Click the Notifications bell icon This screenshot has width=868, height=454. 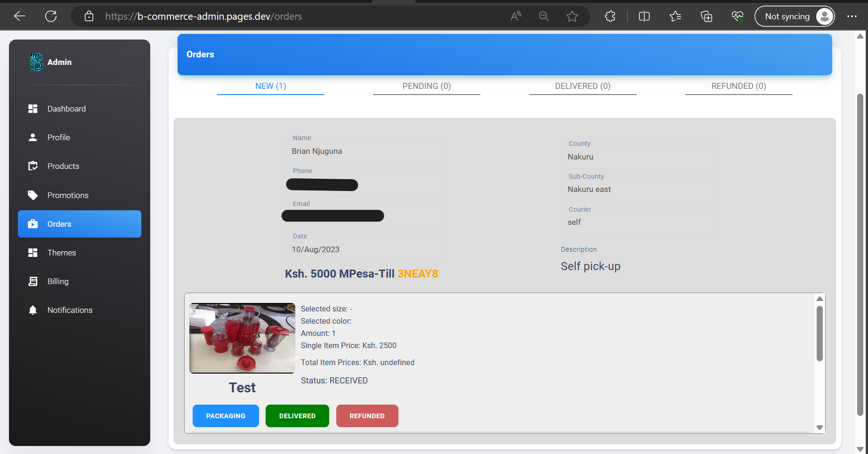coord(33,310)
